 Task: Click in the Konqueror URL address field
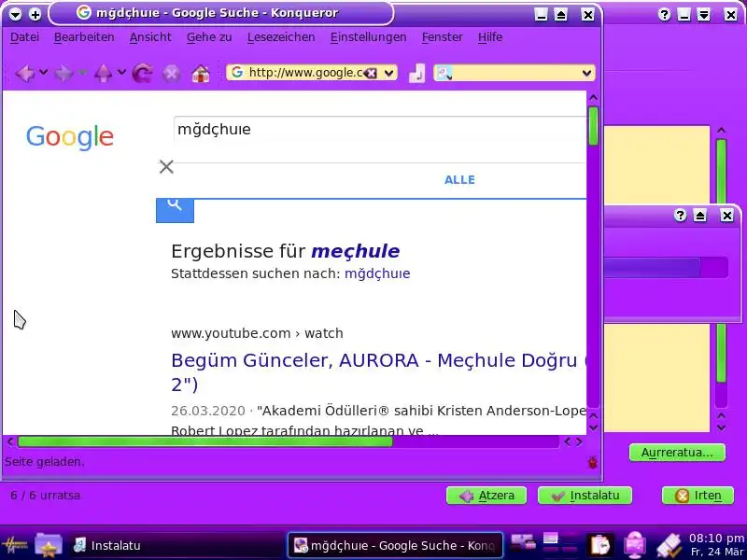click(305, 73)
